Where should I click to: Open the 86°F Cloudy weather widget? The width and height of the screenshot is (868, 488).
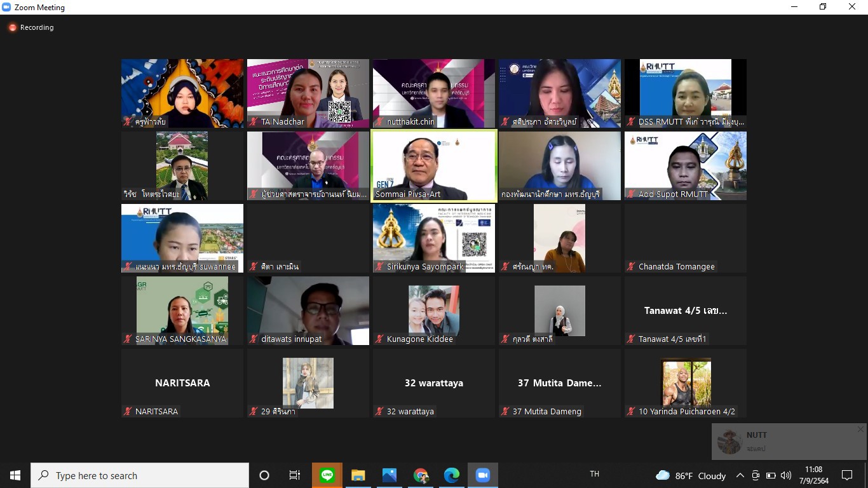[x=691, y=475]
